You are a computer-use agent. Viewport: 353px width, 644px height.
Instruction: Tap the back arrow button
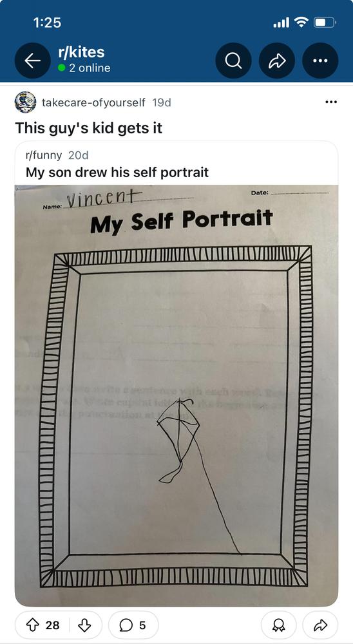pyautogui.click(x=33, y=61)
